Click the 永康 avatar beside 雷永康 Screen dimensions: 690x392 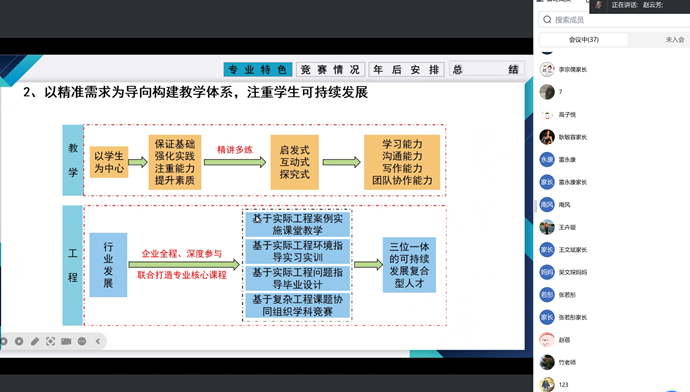click(x=547, y=160)
